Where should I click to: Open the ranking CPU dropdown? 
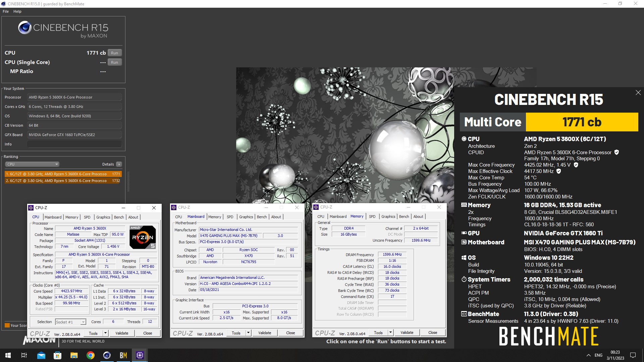(x=32, y=164)
